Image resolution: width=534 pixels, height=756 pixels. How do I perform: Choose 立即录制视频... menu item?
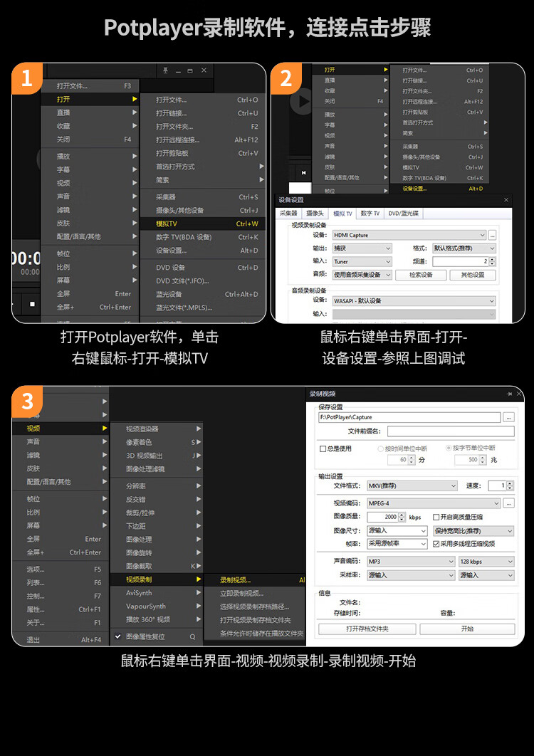pos(255,594)
